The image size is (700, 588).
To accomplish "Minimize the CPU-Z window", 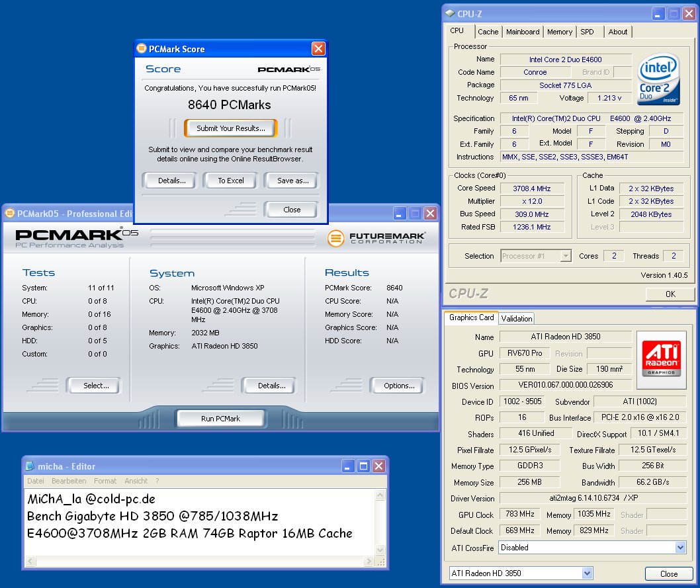I will click(658, 14).
